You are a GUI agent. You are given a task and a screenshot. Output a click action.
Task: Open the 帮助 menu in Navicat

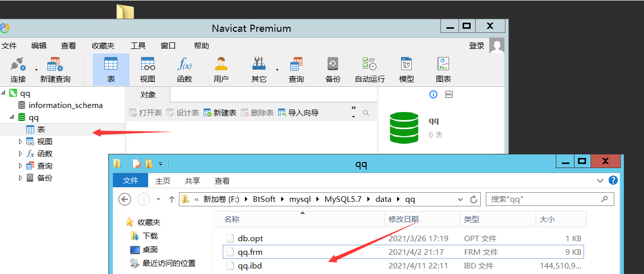[x=202, y=45]
